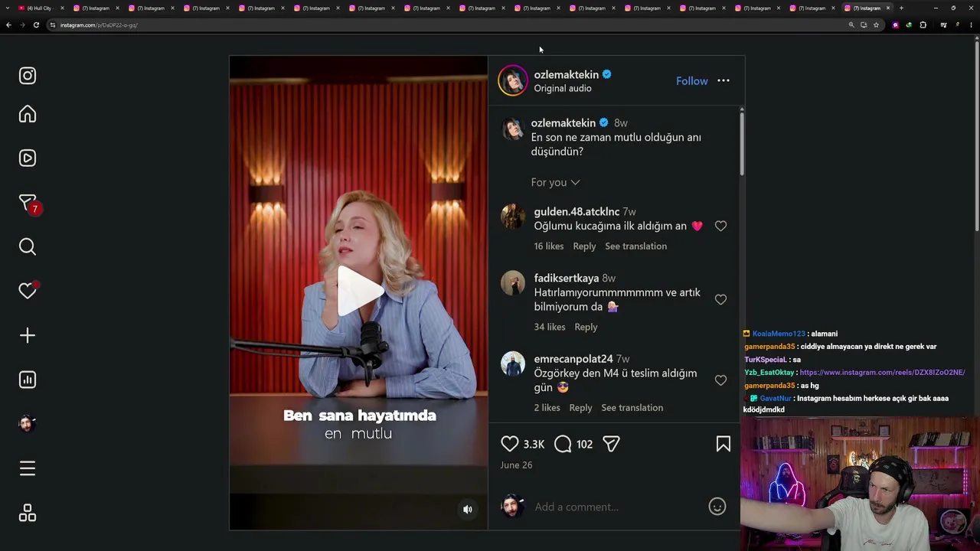Reload the page with the refresh icon
The width and height of the screenshot is (980, 551).
[36, 25]
